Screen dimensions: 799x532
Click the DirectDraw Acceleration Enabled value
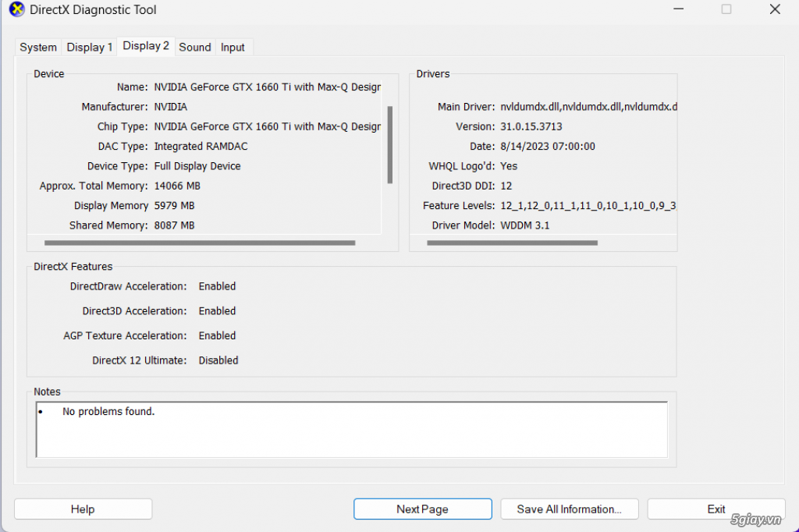(217, 286)
